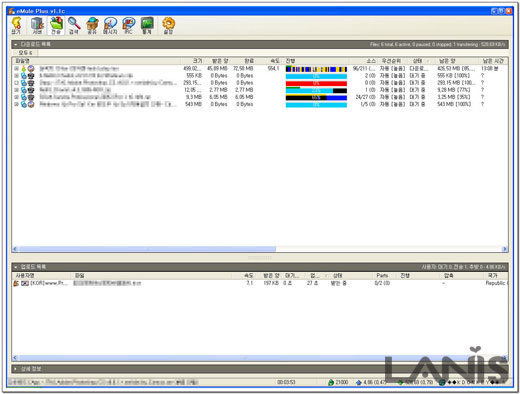Click the Korean flag icon in upload list
The image size is (520, 394).
(25, 283)
